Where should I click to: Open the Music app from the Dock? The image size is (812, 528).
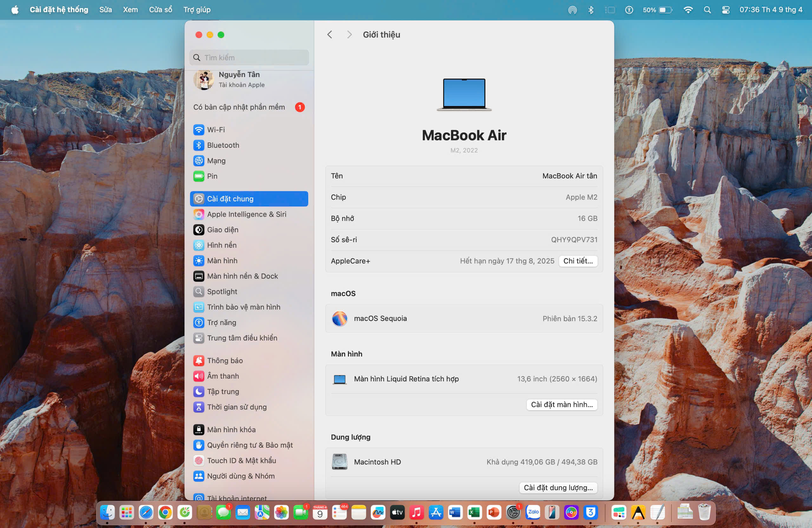pyautogui.click(x=416, y=512)
